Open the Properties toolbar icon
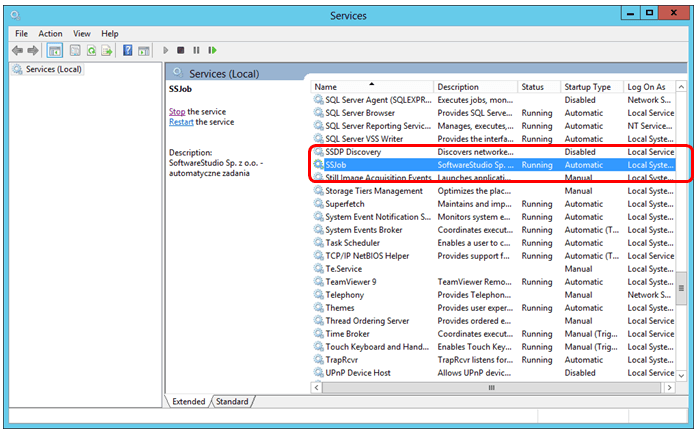This screenshot has height=433, width=698. 75,51
